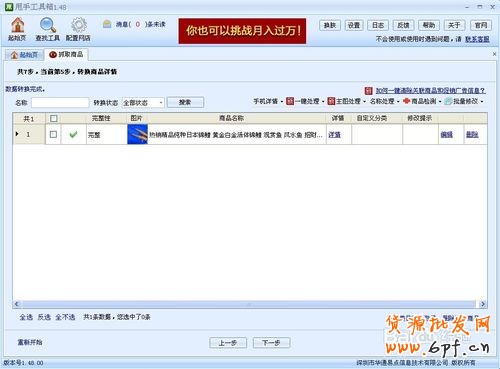Open the 一键处理 menu icon
The height and width of the screenshot is (369, 500).
click(x=290, y=101)
